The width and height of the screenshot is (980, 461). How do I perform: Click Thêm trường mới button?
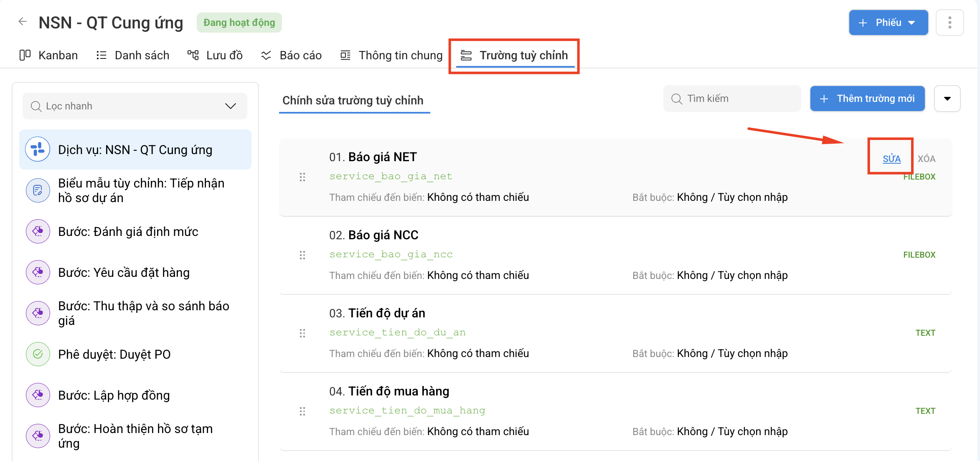[868, 99]
